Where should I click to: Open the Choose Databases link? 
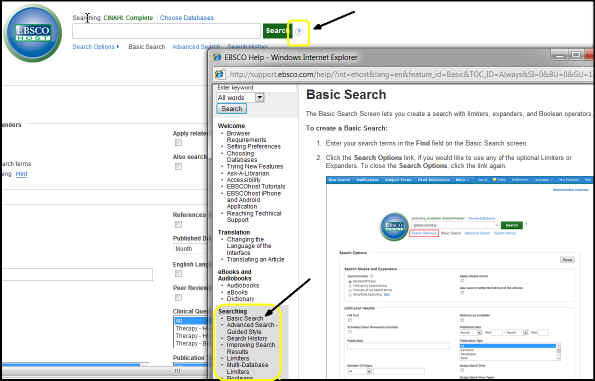click(187, 18)
